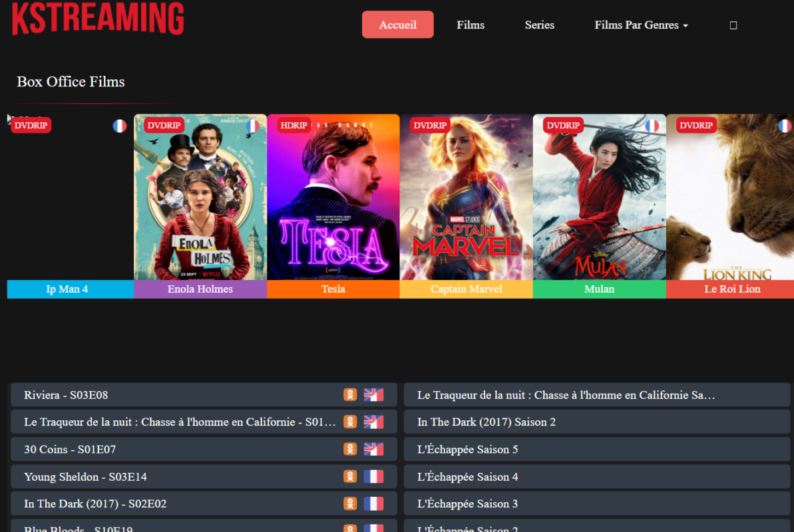Click orange icon in In The Dark S02E02 row
The image size is (794, 532).
pos(350,503)
